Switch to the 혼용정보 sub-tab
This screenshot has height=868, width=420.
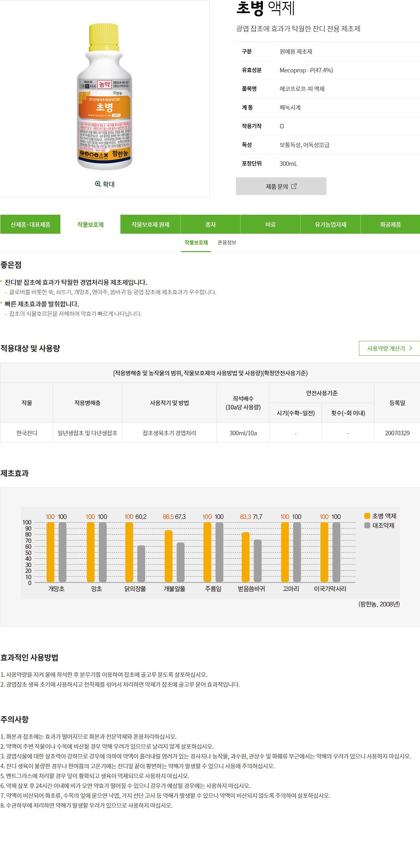pyautogui.click(x=227, y=243)
